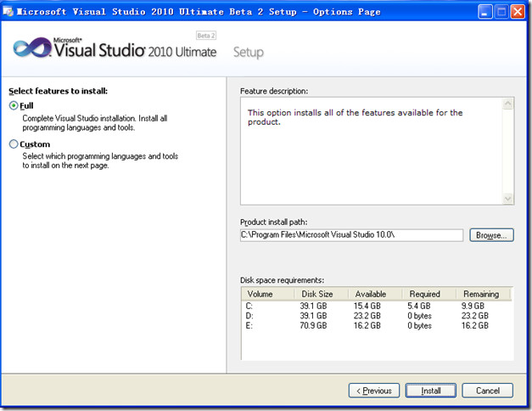The image size is (532, 411).
Task: Start installation with the Install button
Action: pos(430,391)
